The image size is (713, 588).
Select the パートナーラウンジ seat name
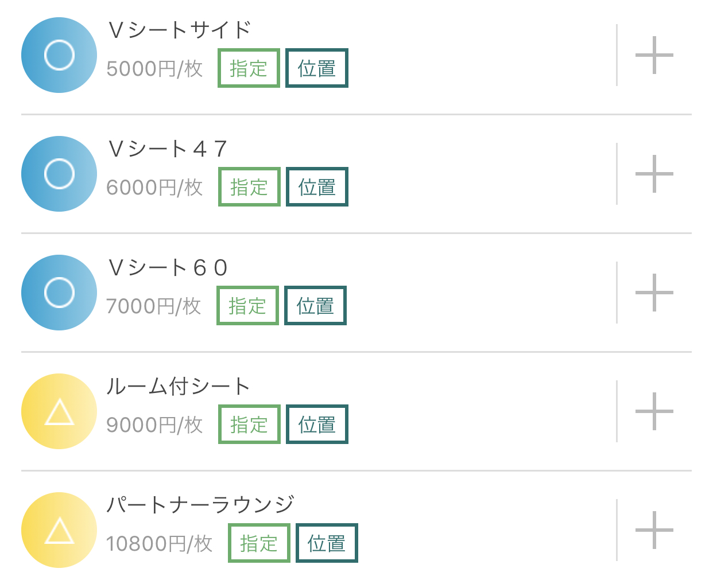pos(200,505)
